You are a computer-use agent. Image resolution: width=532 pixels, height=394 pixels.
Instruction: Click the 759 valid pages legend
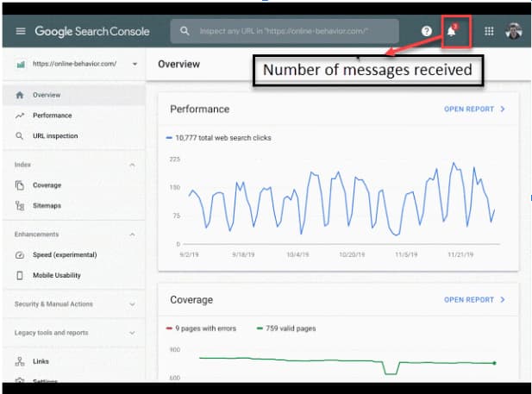[286, 328]
